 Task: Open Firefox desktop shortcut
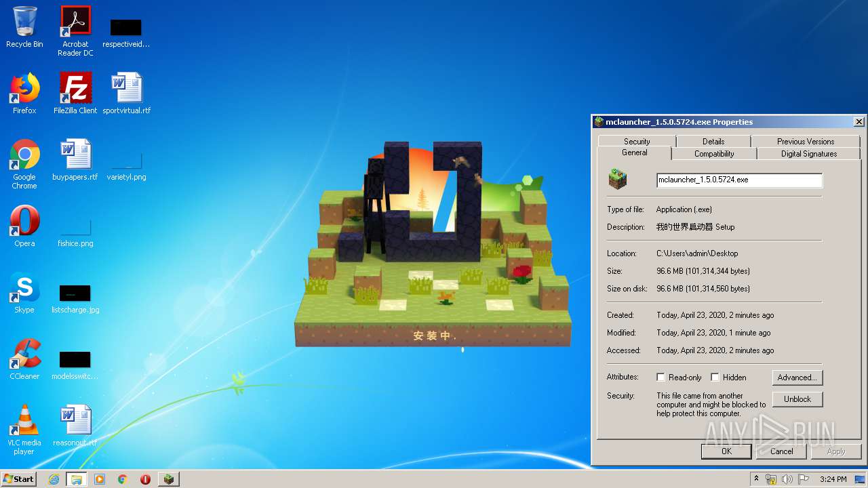(24, 94)
